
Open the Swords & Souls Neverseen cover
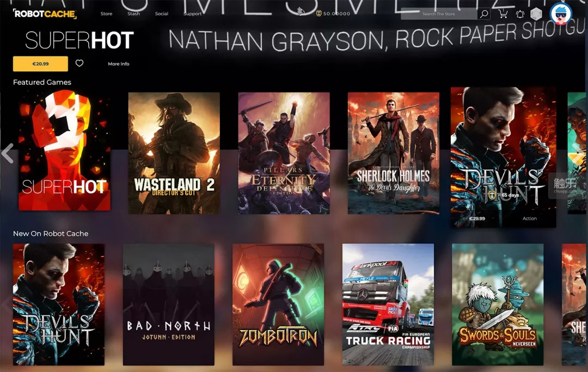[498, 304]
